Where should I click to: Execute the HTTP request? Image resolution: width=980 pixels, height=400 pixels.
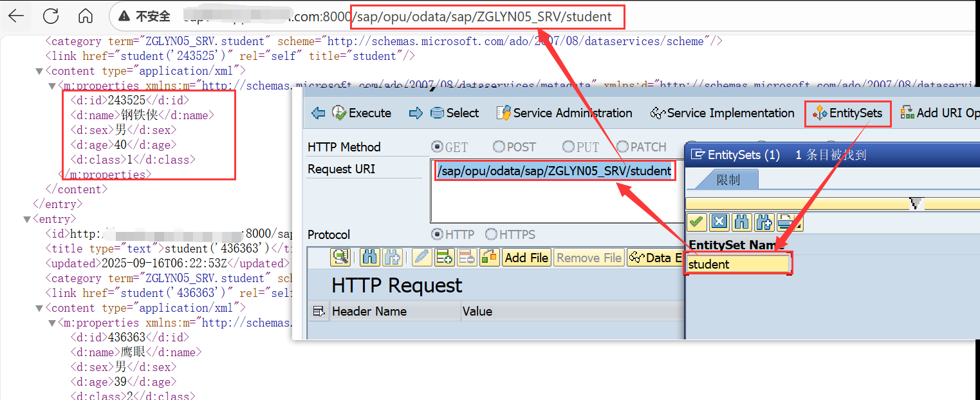(362, 113)
